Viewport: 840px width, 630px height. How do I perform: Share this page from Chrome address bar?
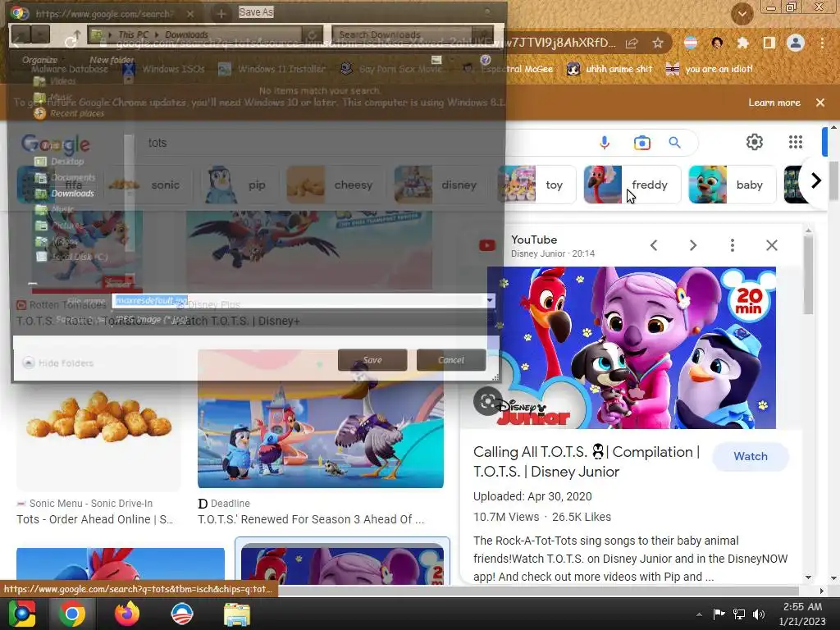coord(632,43)
